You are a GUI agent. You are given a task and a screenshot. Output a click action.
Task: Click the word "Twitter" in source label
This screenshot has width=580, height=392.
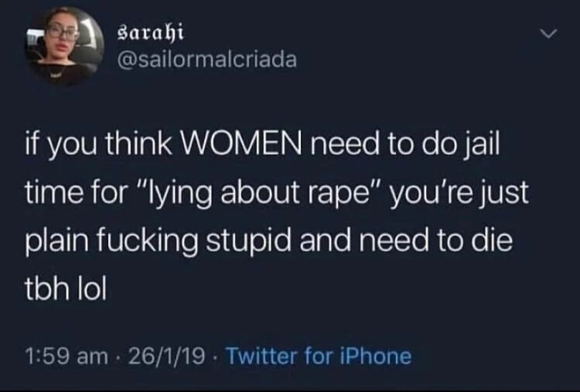[x=262, y=356]
